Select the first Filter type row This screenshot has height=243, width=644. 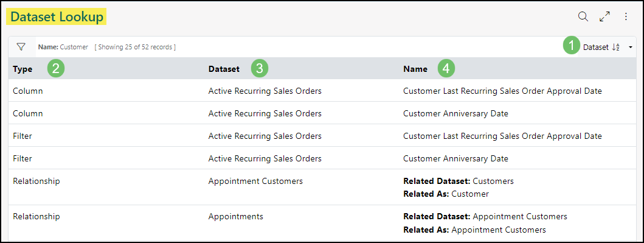tap(322, 136)
